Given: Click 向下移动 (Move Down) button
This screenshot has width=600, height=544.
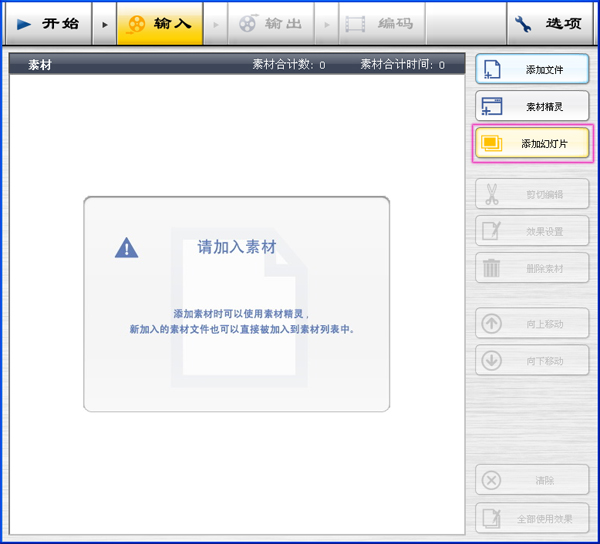Looking at the screenshot, I should click(532, 360).
